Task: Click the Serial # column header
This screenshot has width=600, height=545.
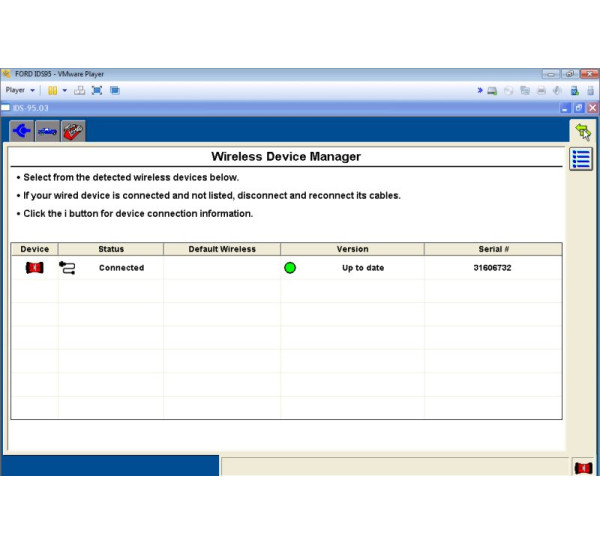Action: [493, 249]
